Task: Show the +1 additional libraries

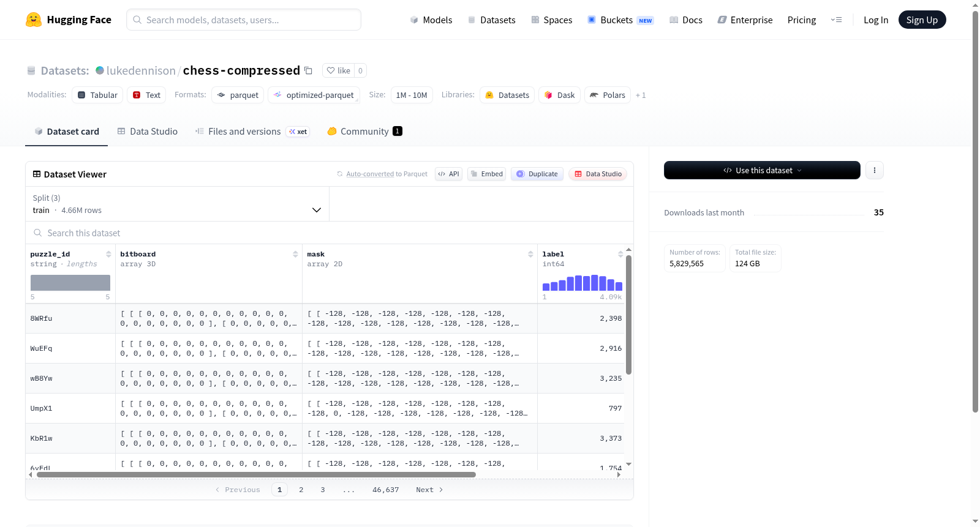Action: pyautogui.click(x=641, y=95)
